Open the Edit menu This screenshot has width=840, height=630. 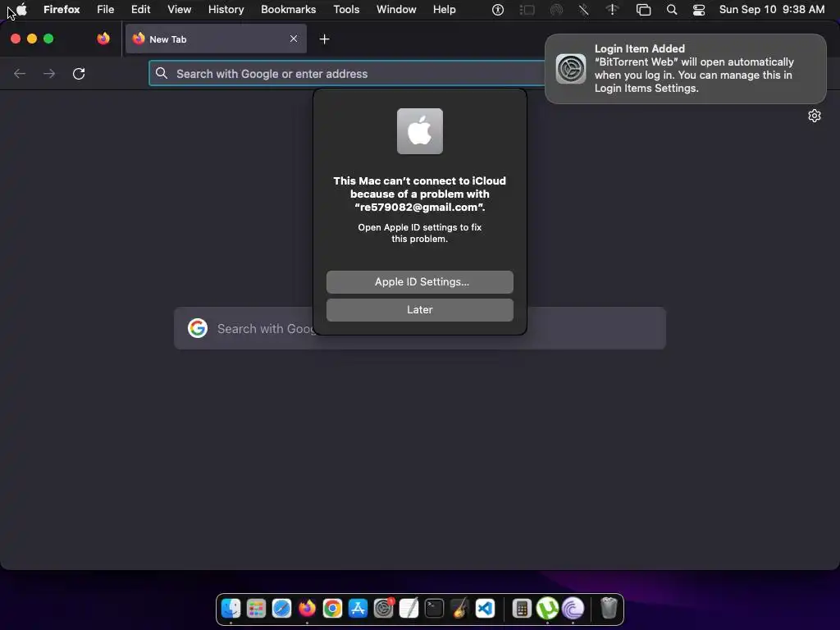tap(141, 9)
